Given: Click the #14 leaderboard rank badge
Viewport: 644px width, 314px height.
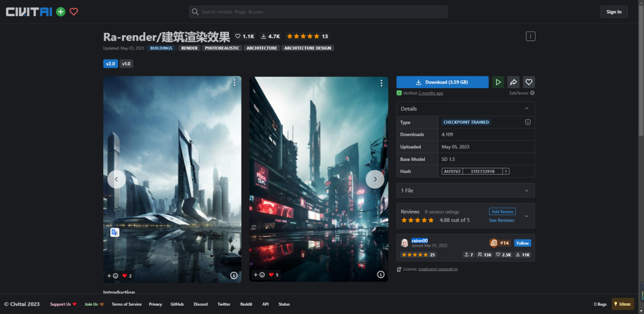Looking at the screenshot, I should 500,243.
